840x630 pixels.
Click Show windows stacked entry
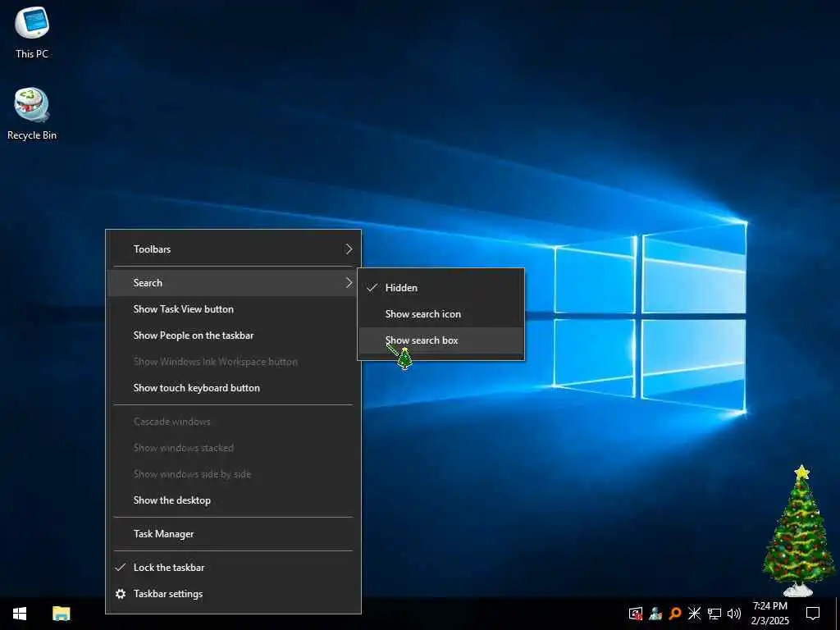coord(233,448)
